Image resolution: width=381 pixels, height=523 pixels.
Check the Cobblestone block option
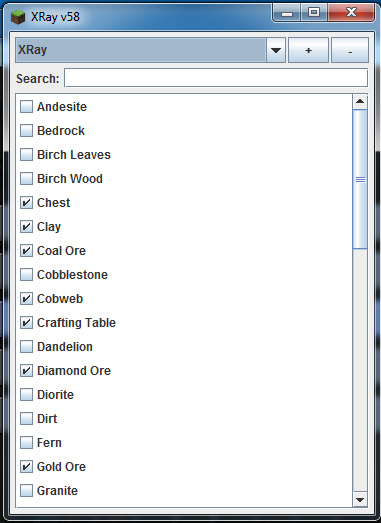[x=26, y=275]
